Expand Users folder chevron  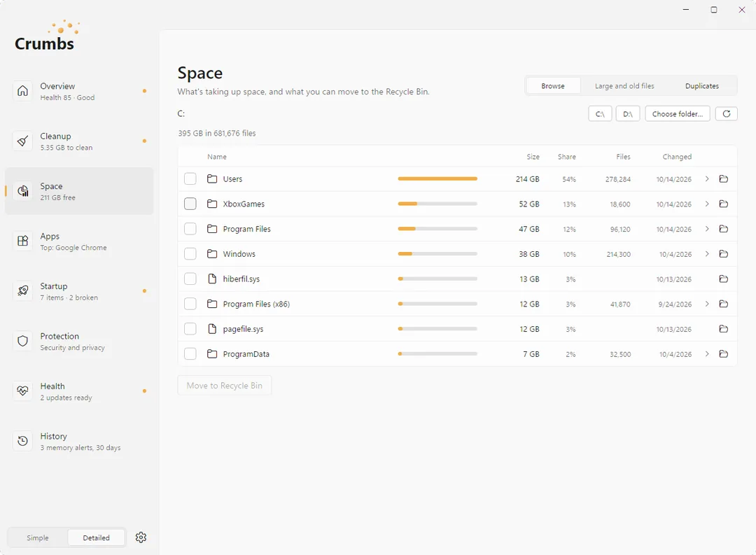707,179
